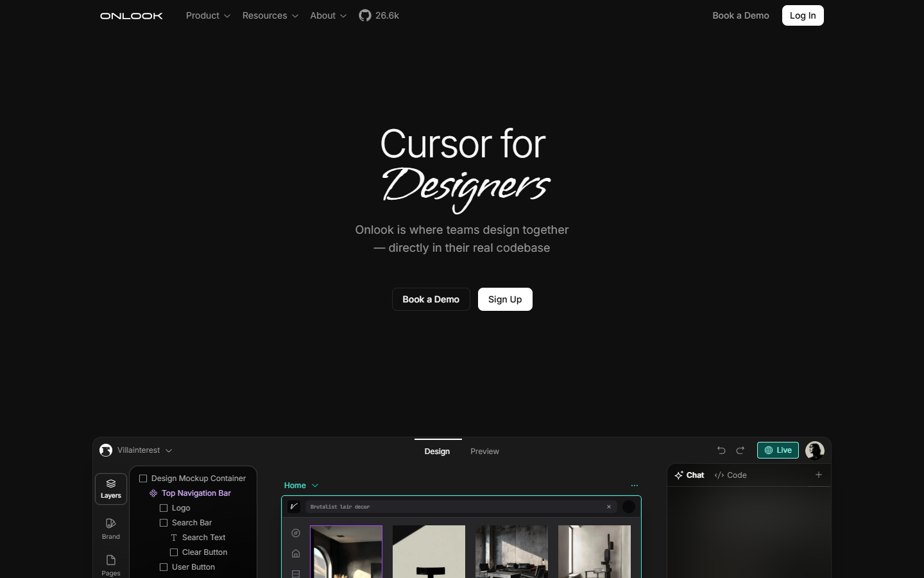Screen dimensions: 924x578
Task: Select the Logo layer row
Action: point(175,508)
